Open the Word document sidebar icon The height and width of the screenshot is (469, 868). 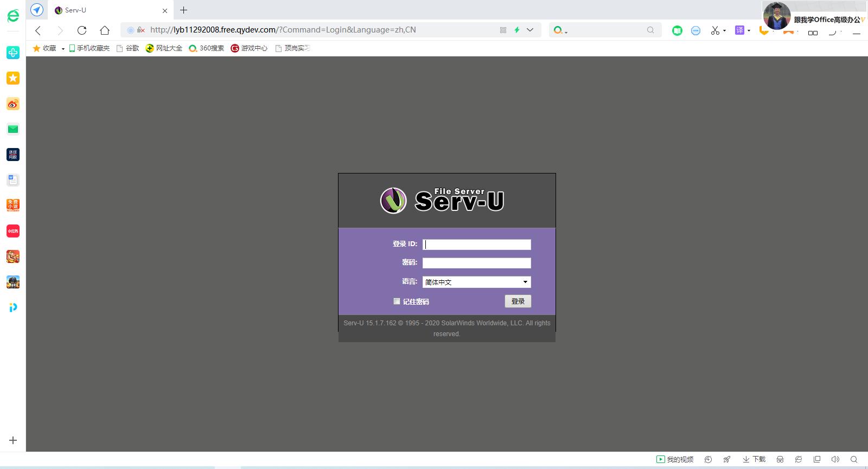click(x=13, y=180)
